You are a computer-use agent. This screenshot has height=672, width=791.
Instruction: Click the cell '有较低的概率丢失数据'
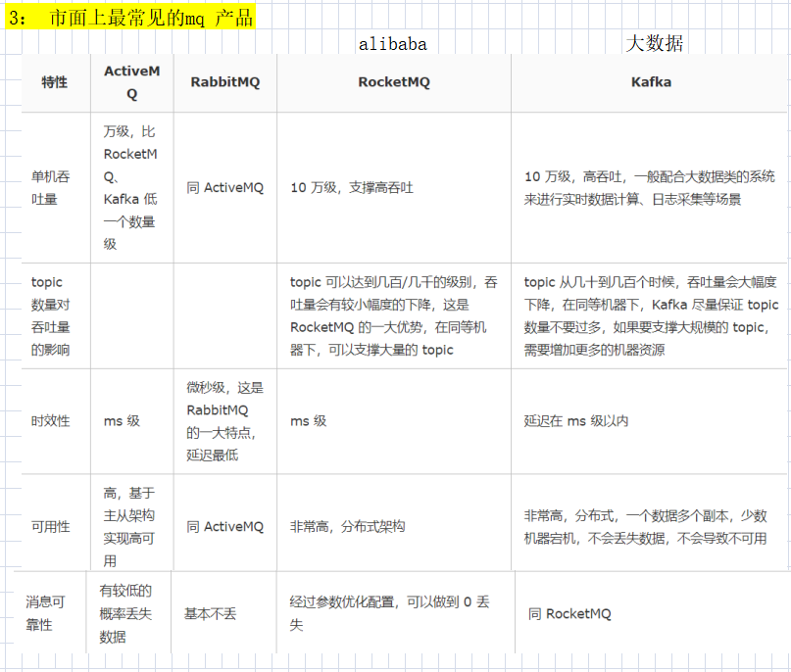tap(125, 613)
